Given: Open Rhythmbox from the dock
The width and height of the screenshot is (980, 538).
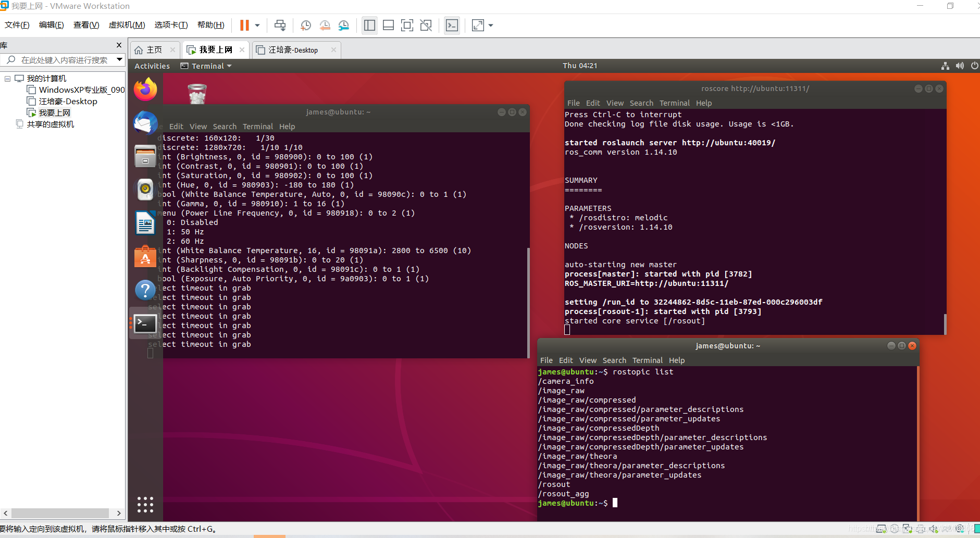Looking at the screenshot, I should (145, 189).
